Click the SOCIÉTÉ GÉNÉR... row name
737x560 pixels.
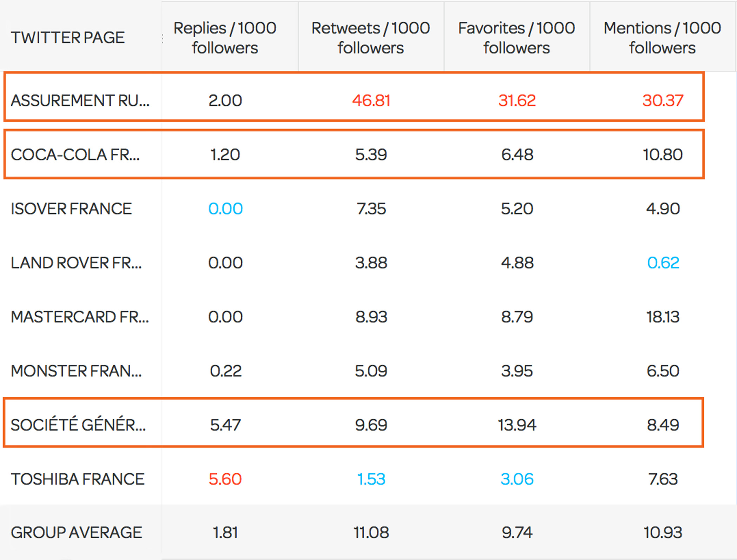(78, 425)
